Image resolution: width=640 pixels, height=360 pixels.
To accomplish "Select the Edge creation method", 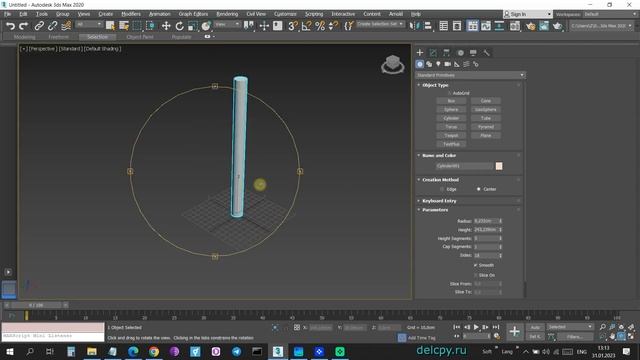I will (x=442, y=189).
